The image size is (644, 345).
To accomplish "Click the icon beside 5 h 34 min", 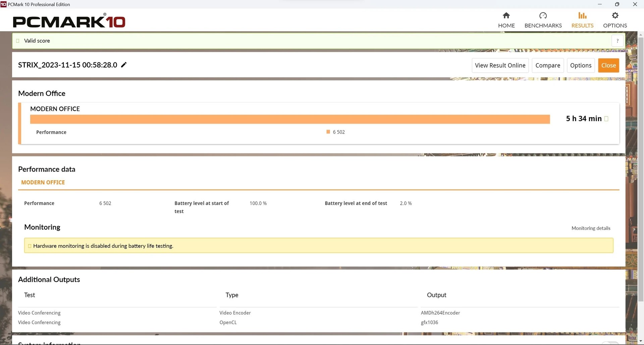I will [606, 119].
